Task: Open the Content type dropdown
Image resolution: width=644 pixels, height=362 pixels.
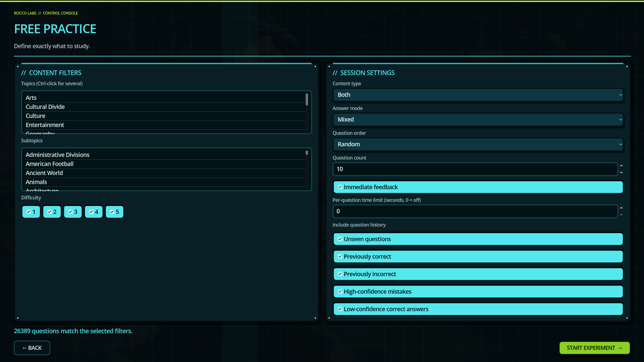Action: (478, 95)
